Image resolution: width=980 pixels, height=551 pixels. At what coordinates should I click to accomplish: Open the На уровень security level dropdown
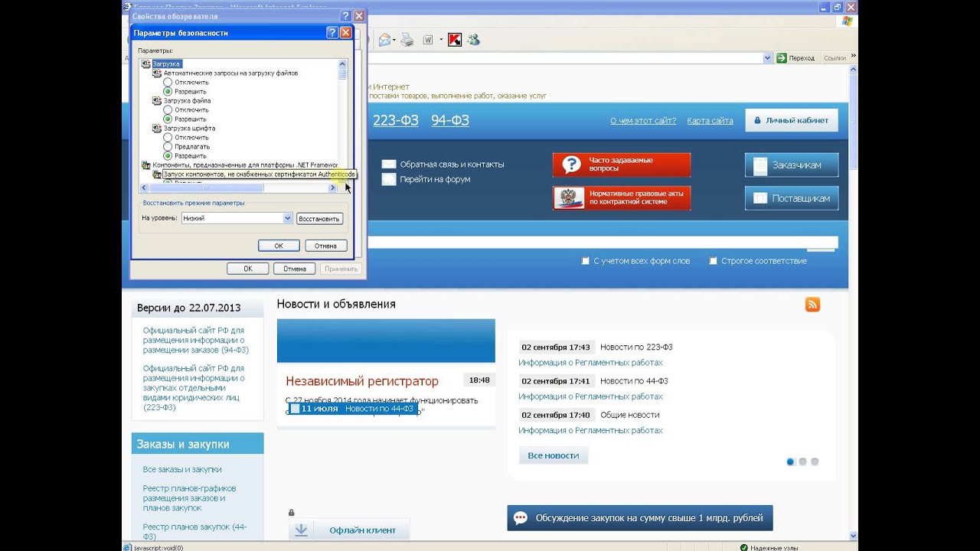pos(288,218)
